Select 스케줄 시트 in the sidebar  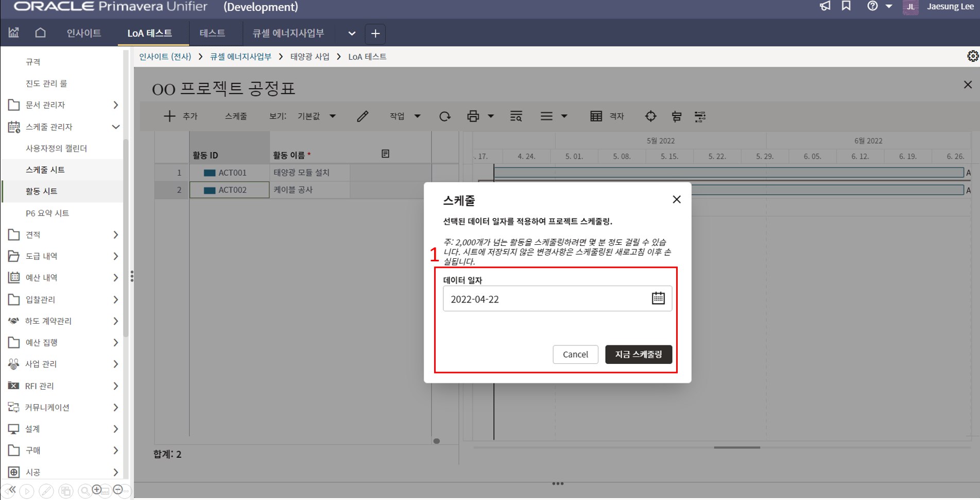point(45,170)
